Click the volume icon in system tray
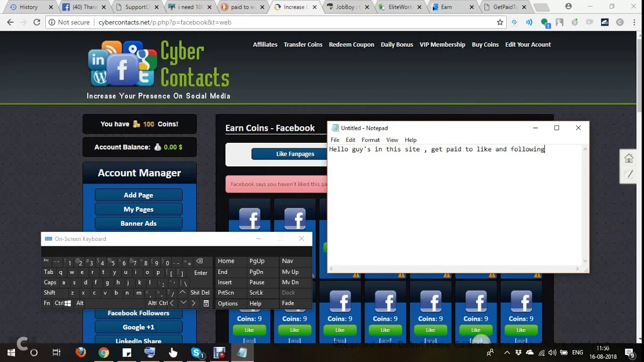 tap(552, 353)
